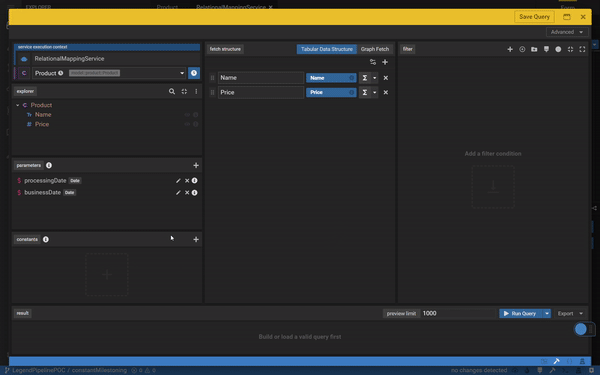Click the hammer icon in blue bar
The width and height of the screenshot is (600, 375).
coord(556,361)
